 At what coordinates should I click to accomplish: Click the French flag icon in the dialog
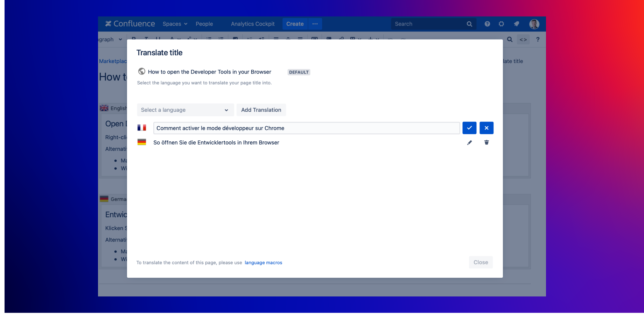(x=142, y=128)
